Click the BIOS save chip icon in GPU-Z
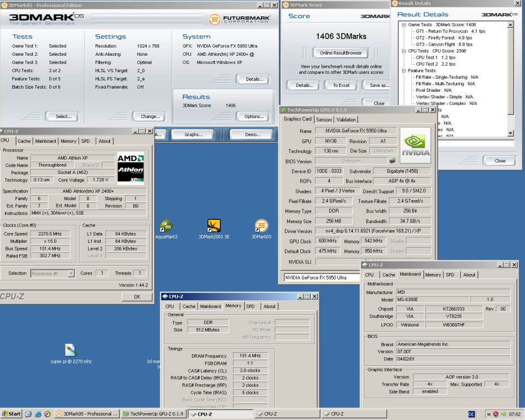 click(x=393, y=161)
